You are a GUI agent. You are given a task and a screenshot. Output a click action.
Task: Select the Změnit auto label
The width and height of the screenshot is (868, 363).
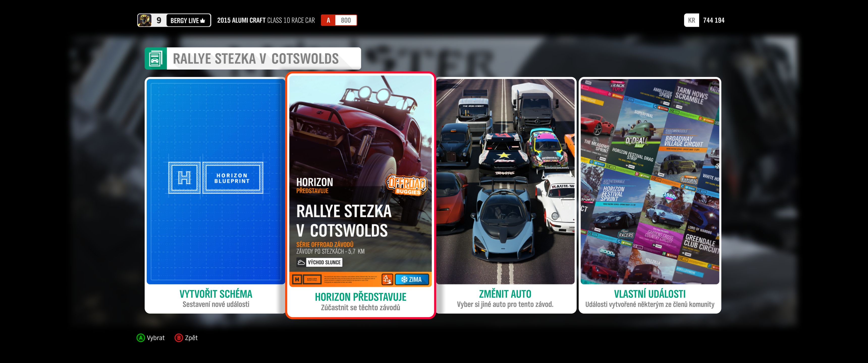coord(505,294)
